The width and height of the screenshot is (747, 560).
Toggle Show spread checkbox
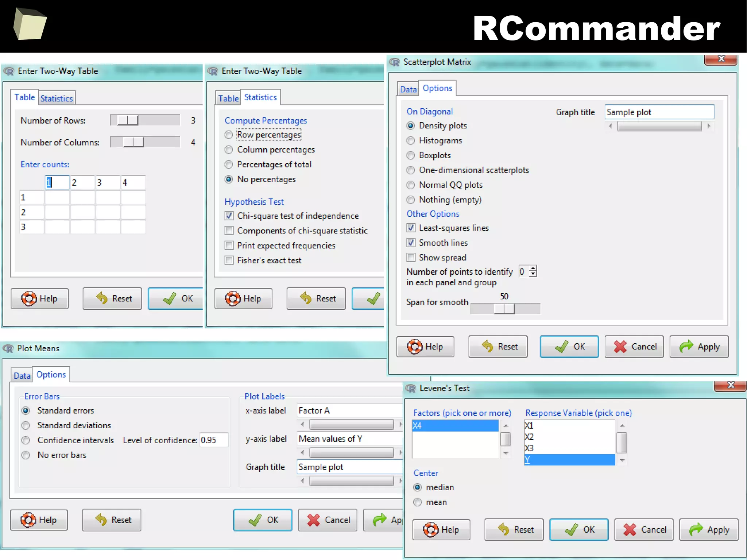(x=411, y=258)
